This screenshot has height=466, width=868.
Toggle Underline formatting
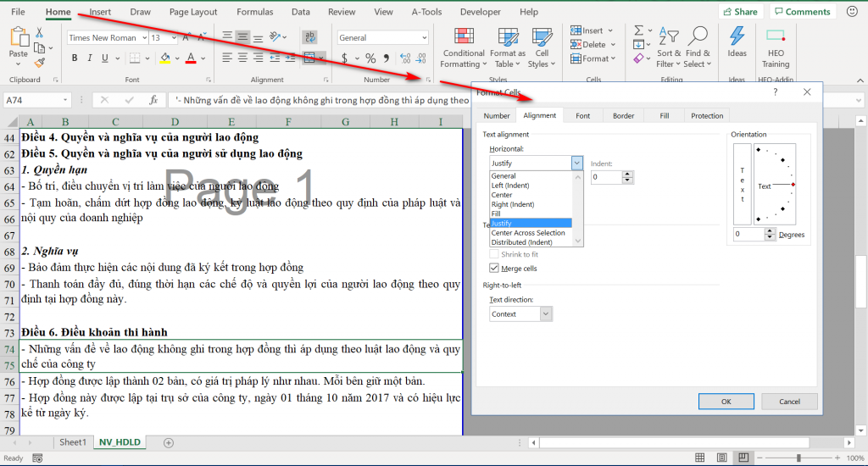104,58
